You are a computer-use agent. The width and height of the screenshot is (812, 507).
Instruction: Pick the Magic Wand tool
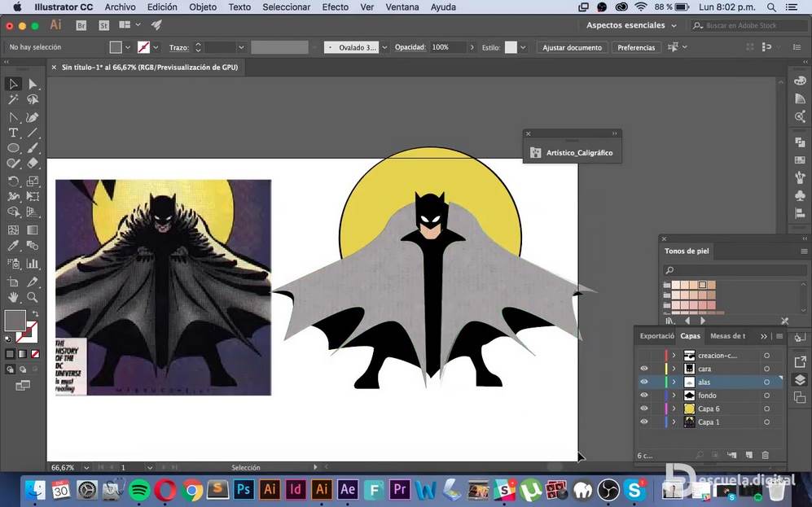coord(13,99)
